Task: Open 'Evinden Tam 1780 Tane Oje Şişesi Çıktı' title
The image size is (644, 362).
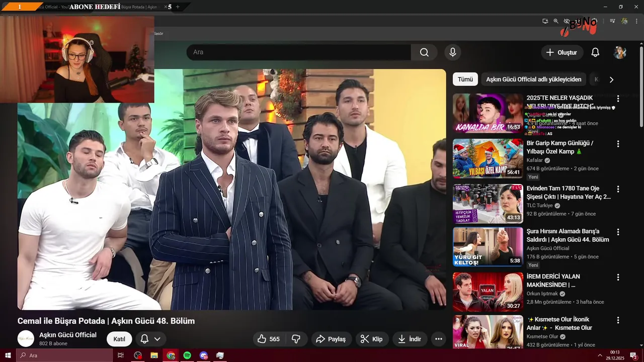Action: coord(569,193)
